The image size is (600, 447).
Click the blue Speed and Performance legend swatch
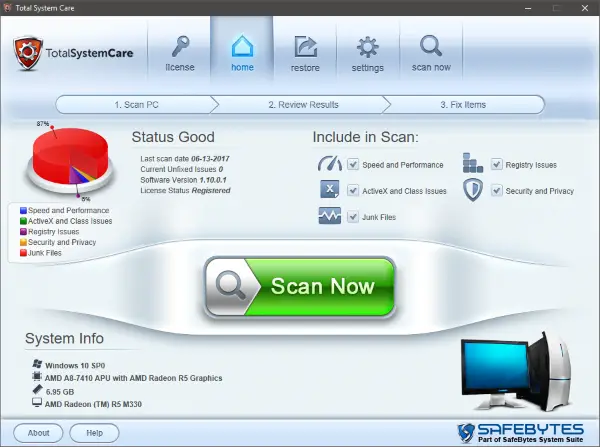(23, 210)
